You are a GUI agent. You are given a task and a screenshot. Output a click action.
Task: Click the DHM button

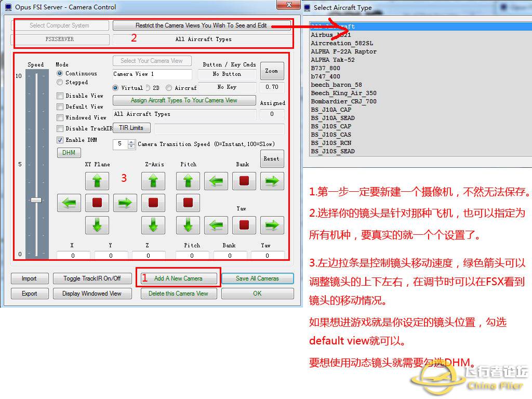tap(69, 153)
